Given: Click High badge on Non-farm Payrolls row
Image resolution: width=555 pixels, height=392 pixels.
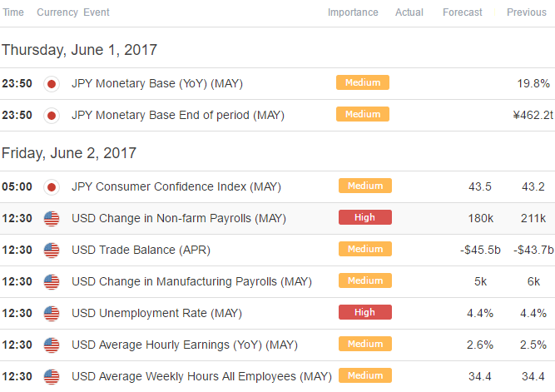Looking at the screenshot, I should pos(365,217).
